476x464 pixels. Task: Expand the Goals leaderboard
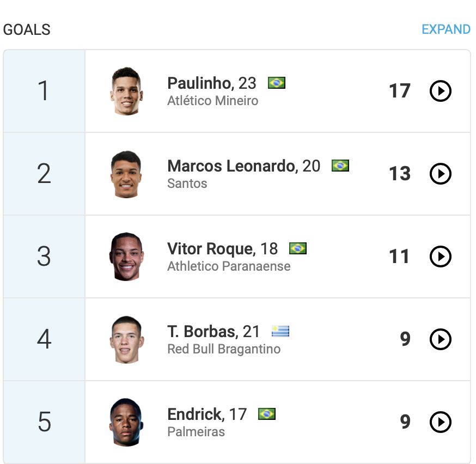tap(446, 29)
